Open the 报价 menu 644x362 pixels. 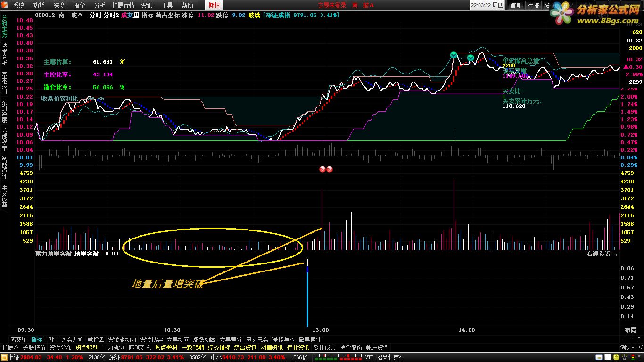pyautogui.click(x=80, y=5)
